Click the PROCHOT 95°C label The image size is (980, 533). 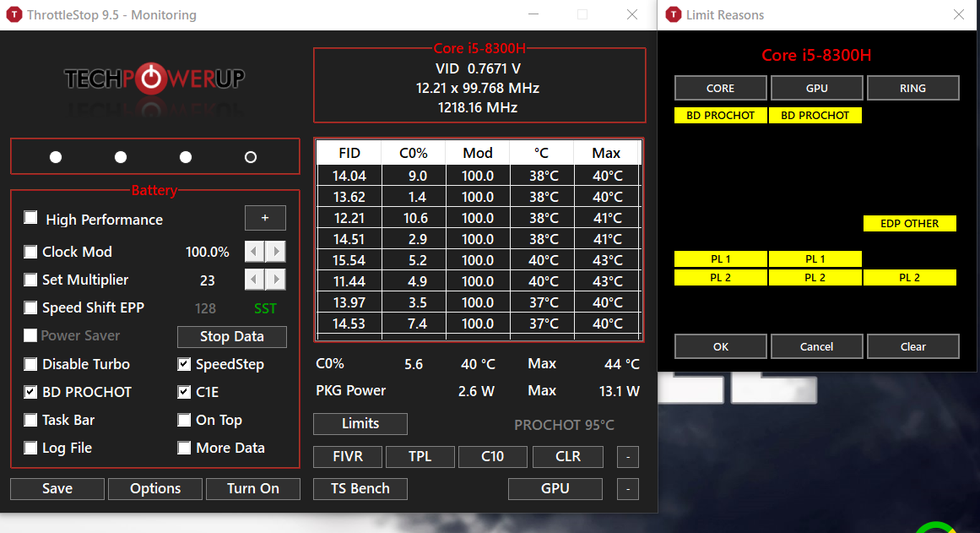point(565,426)
